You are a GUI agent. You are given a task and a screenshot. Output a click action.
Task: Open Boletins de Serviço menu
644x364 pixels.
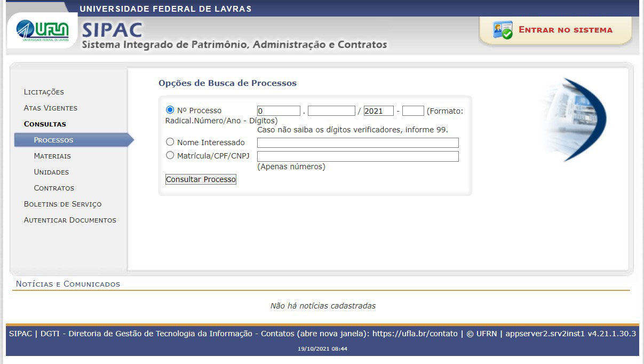click(x=62, y=204)
